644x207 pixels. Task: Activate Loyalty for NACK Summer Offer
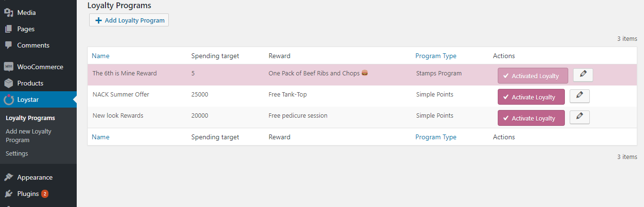[x=531, y=97]
